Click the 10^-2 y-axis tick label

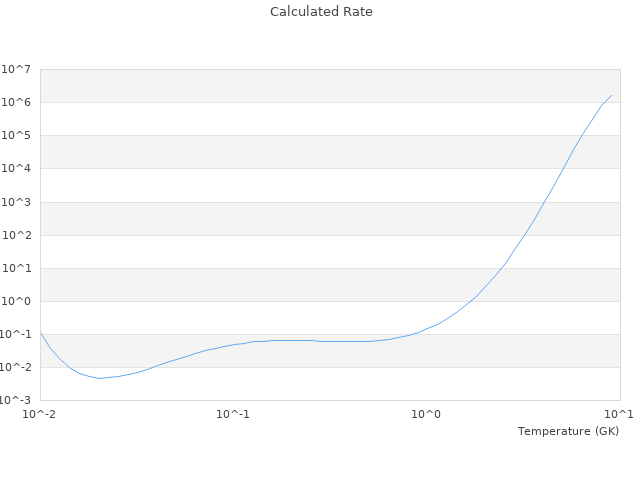pyautogui.click(x=15, y=367)
